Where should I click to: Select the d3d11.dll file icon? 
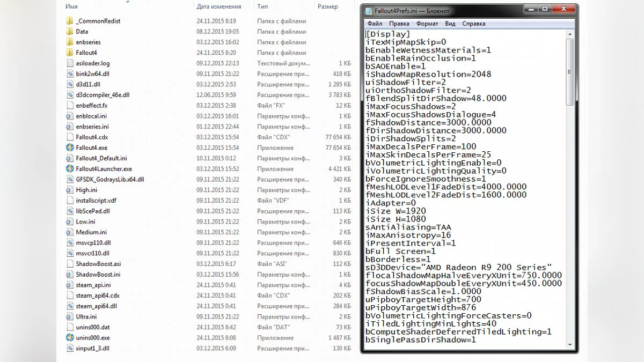(x=70, y=84)
